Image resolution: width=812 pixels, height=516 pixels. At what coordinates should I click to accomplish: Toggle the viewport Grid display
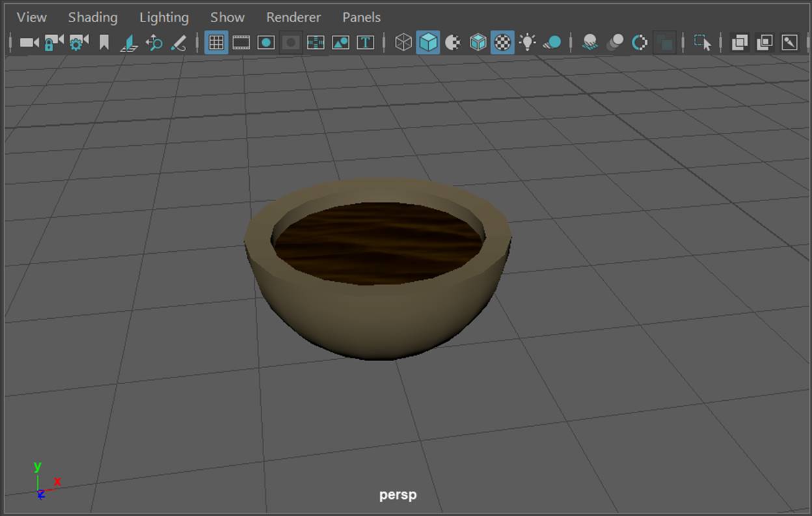[x=216, y=43]
